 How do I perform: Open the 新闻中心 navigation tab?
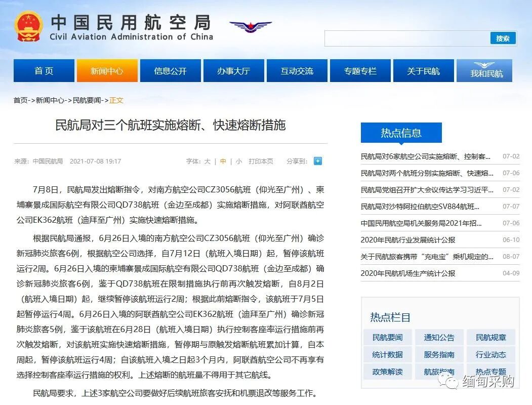(107, 70)
